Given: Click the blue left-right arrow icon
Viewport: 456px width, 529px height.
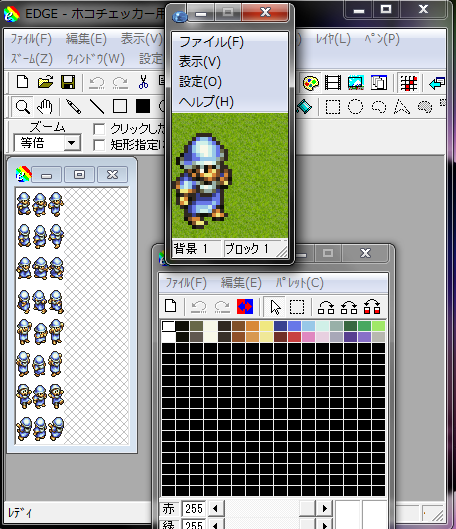Looking at the screenshot, I should point(437,83).
